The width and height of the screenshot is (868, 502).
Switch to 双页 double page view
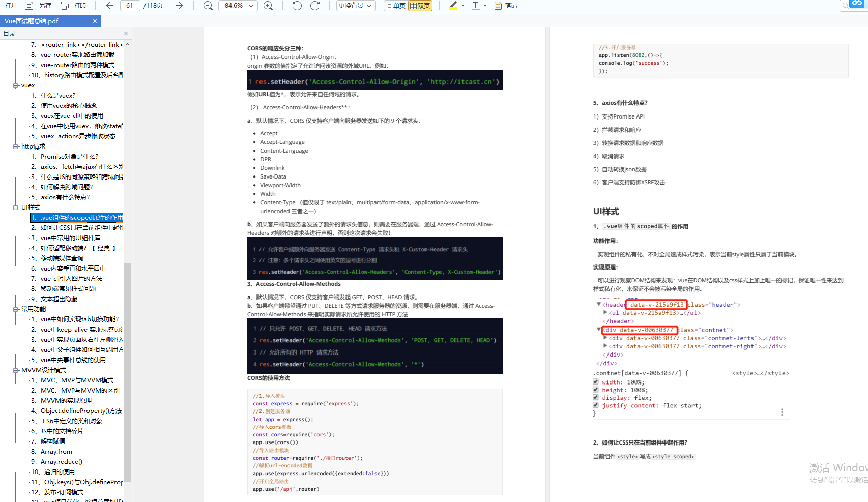420,6
